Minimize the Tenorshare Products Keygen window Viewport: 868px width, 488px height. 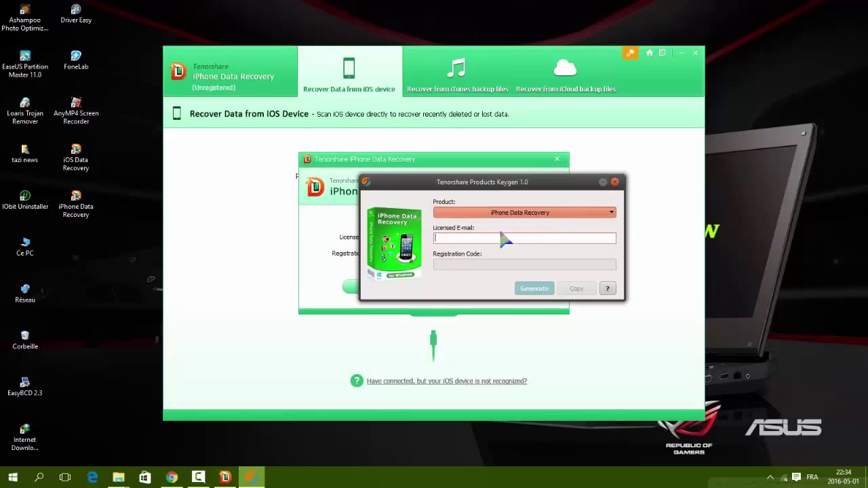[x=603, y=182]
